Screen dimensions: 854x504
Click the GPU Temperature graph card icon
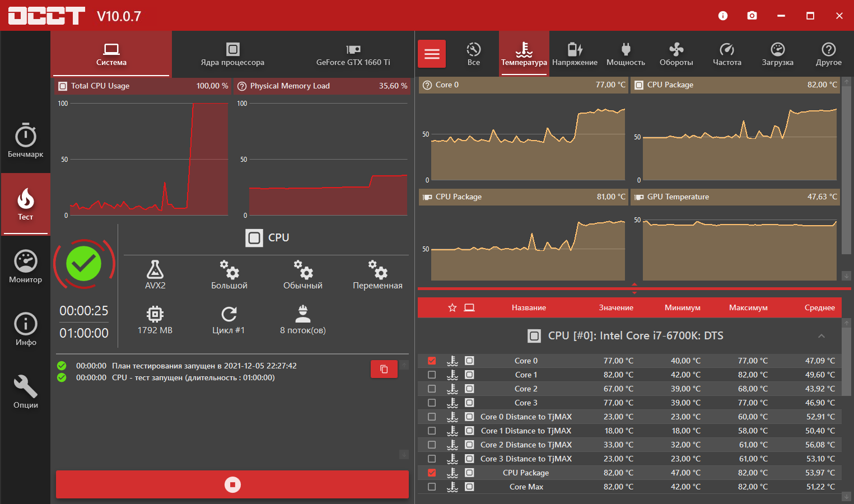639,197
